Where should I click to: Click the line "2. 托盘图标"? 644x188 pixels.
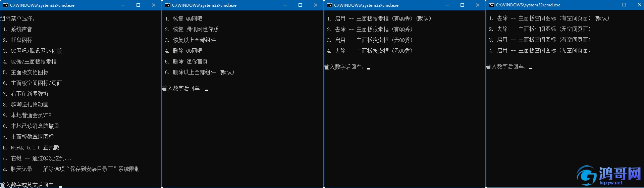point(18,40)
